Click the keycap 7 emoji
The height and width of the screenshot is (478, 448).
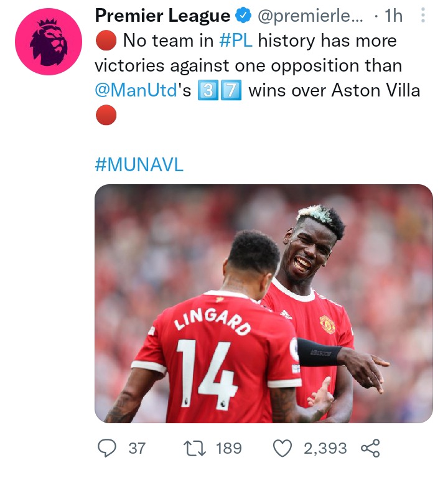(x=231, y=90)
